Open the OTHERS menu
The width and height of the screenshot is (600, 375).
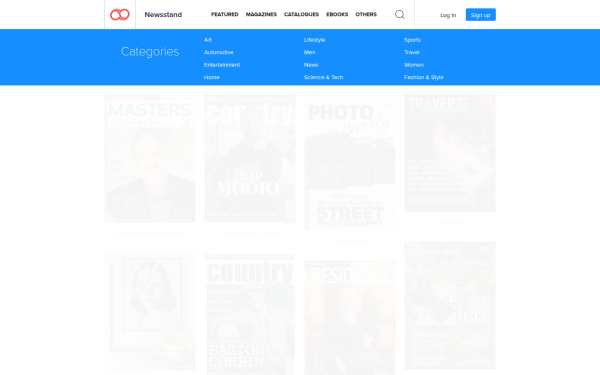pyautogui.click(x=366, y=14)
